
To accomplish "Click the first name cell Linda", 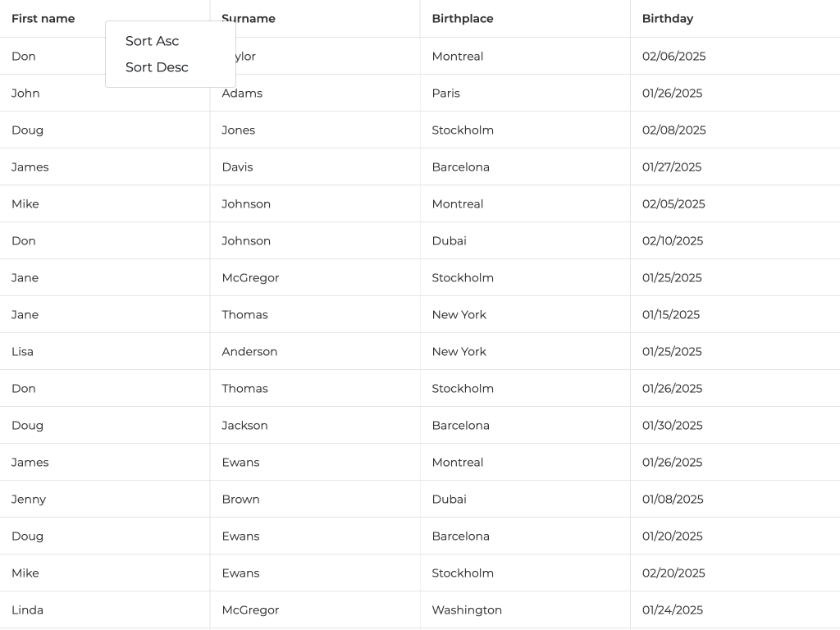I will tap(28, 610).
